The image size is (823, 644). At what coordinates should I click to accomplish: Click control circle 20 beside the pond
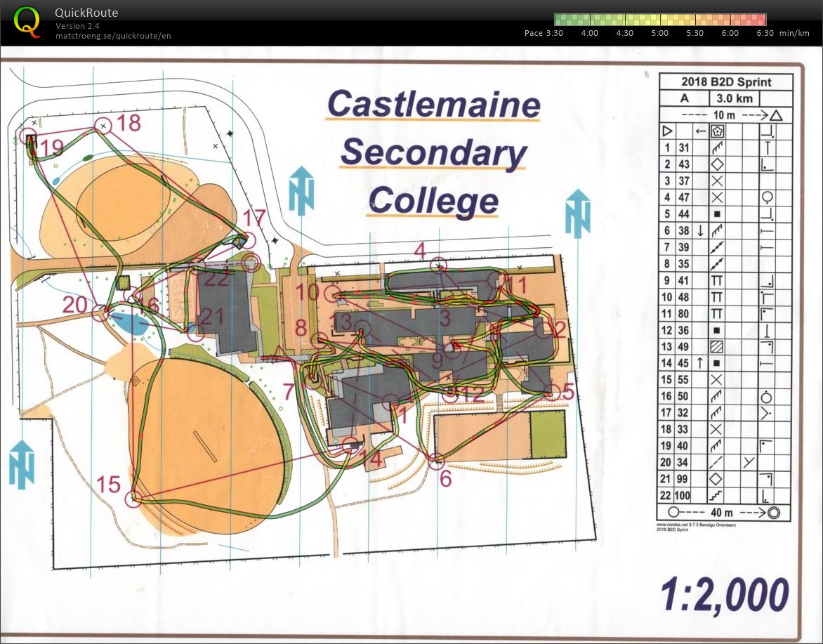click(x=100, y=313)
